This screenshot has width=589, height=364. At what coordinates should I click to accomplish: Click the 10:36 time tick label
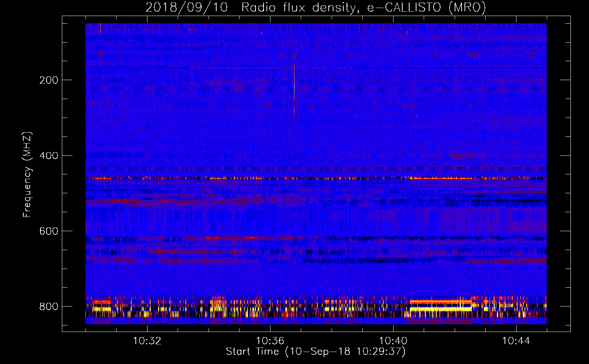[270, 341]
